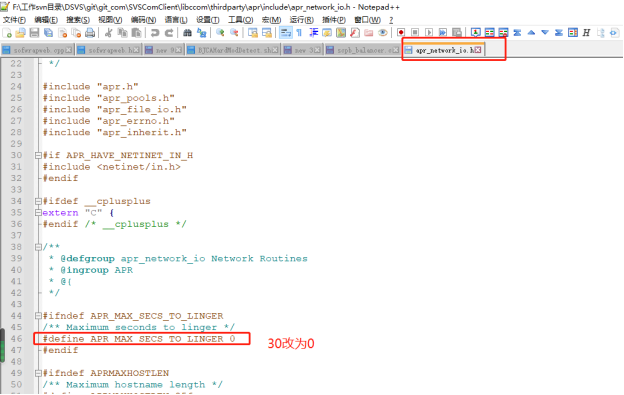Viewport: 624px width, 395px height.
Task: Collapse the #ifndef APRMAXHOSTLEN fold
Action: tap(38, 373)
